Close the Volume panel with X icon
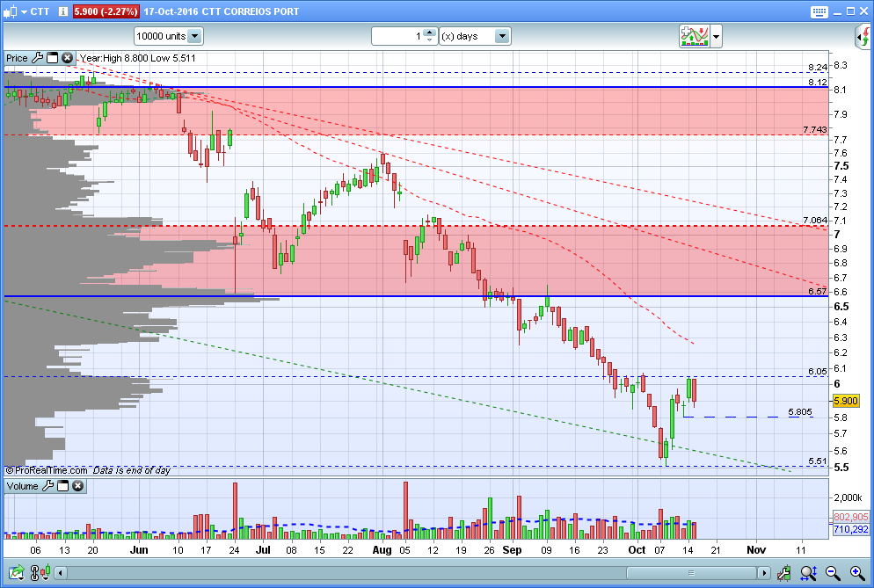 click(x=78, y=485)
